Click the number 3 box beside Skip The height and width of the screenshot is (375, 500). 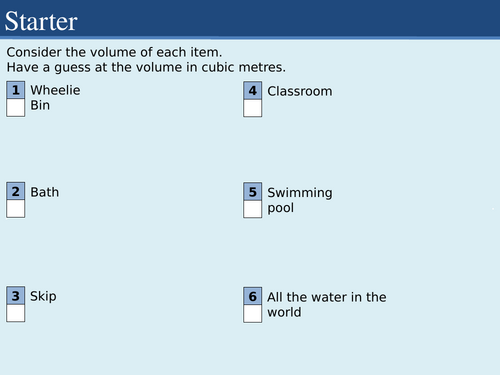16,295
